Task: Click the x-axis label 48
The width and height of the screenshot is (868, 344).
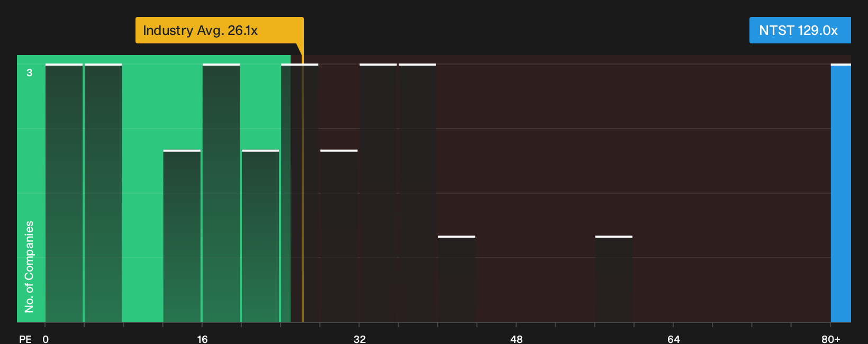Action: coord(517,339)
